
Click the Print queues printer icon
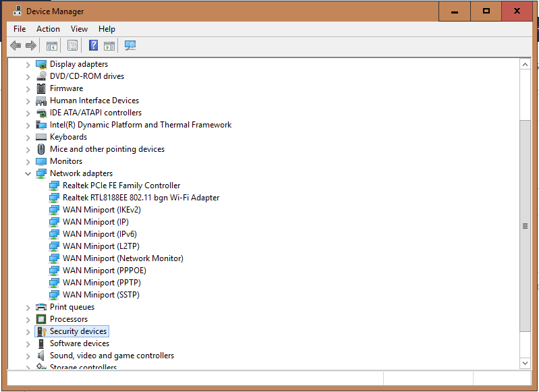(41, 307)
